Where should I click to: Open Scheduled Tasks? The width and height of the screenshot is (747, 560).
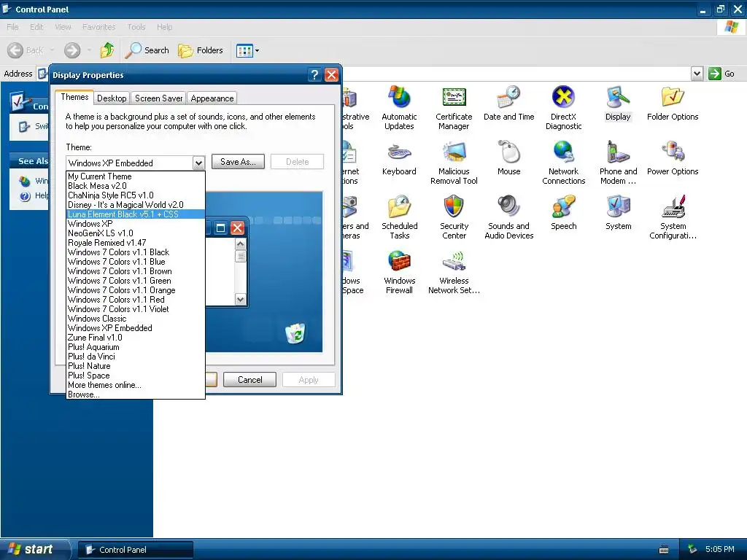coord(399,217)
